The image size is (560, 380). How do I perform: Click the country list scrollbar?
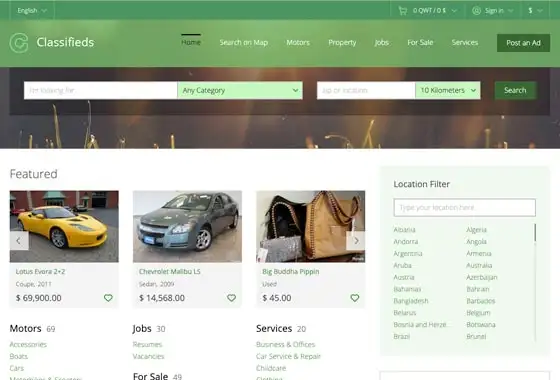535,232
